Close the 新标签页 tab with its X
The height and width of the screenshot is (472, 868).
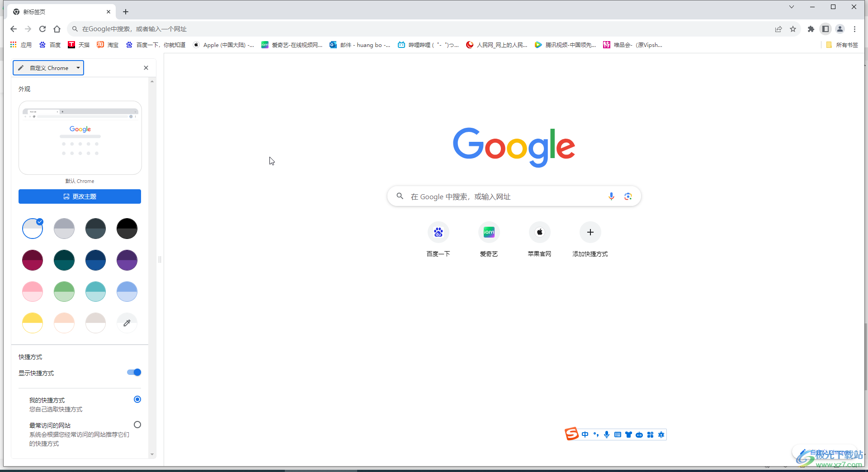(x=108, y=12)
